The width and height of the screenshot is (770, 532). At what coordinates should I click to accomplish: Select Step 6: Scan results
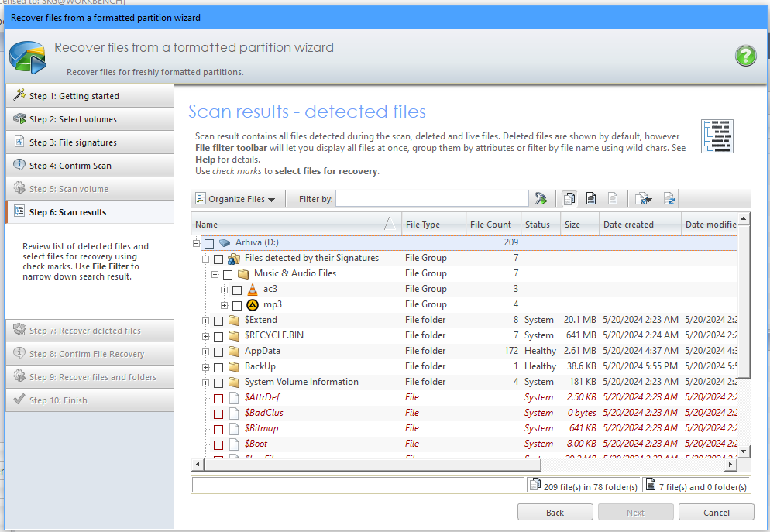[90, 212]
